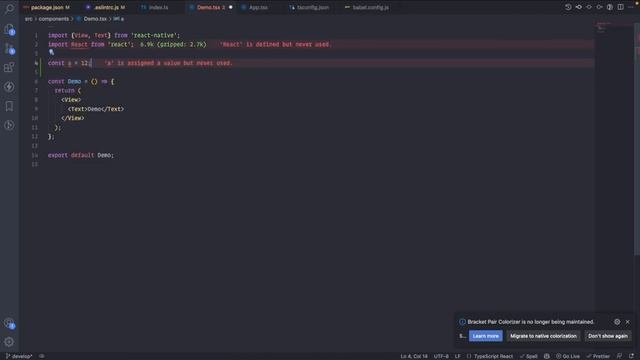The image size is (640, 360).
Task: Click the 6.9k gzipped import cost text
Action: pyautogui.click(x=173, y=44)
